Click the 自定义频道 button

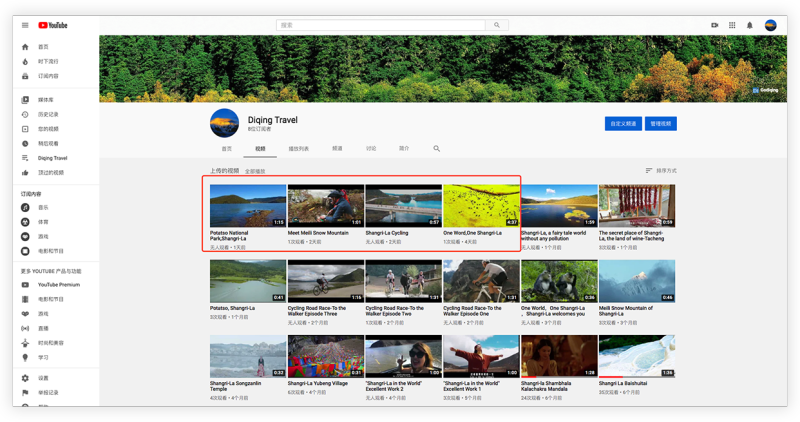pyautogui.click(x=623, y=124)
